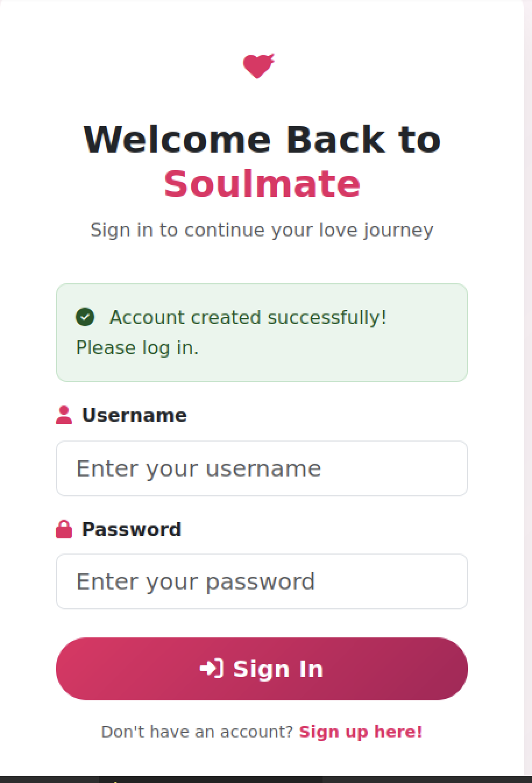Click the Password field label
This screenshot has width=532, height=783.
coord(132,529)
